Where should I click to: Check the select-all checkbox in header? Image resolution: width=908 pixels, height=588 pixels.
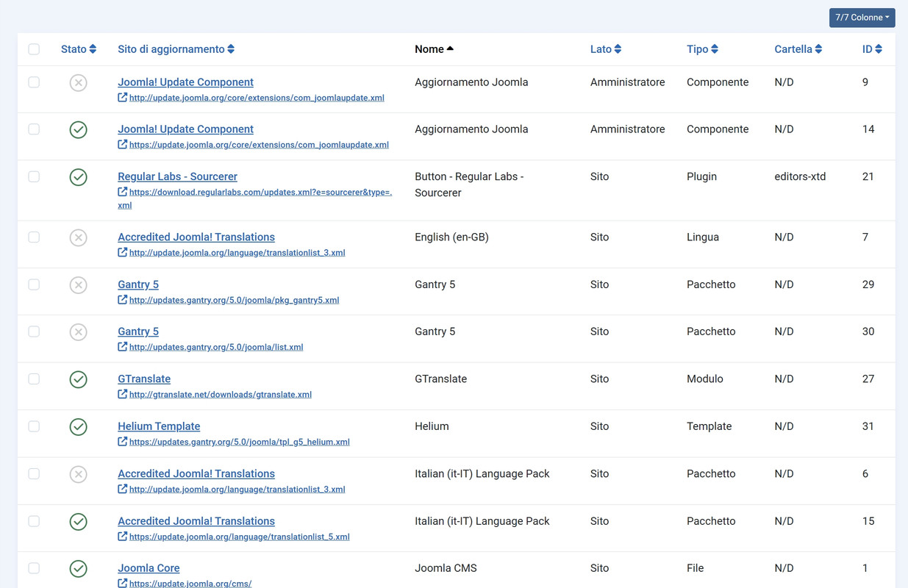(34, 49)
